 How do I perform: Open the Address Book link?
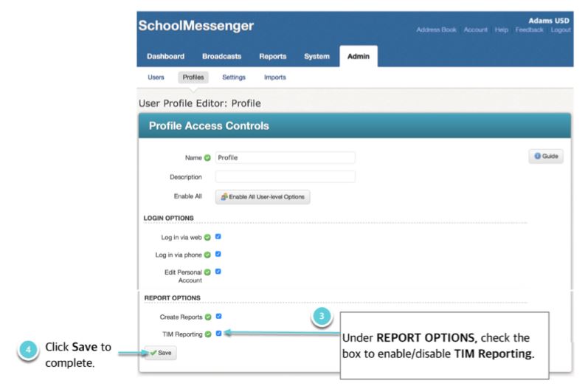[436, 30]
